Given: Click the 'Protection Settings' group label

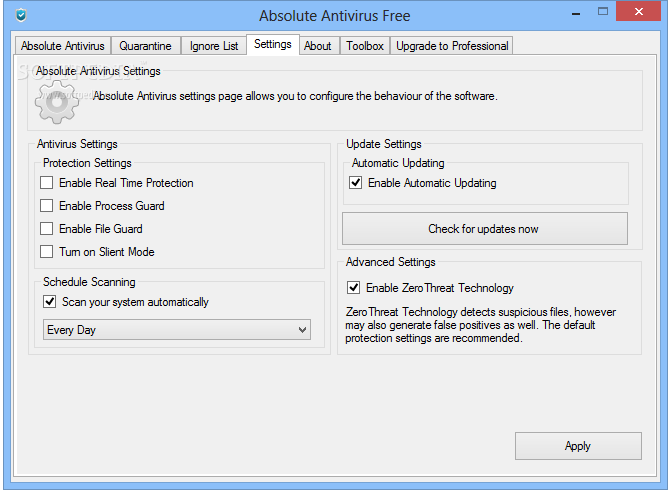Looking at the screenshot, I should [87, 163].
